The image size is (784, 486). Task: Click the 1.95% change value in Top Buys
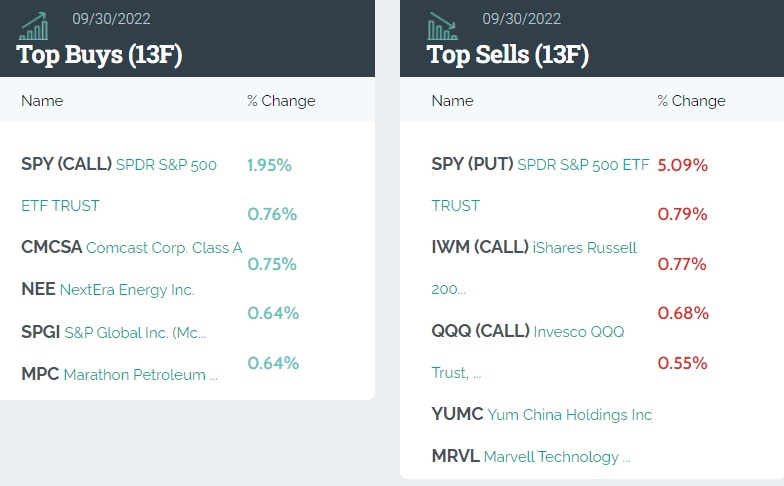(269, 165)
